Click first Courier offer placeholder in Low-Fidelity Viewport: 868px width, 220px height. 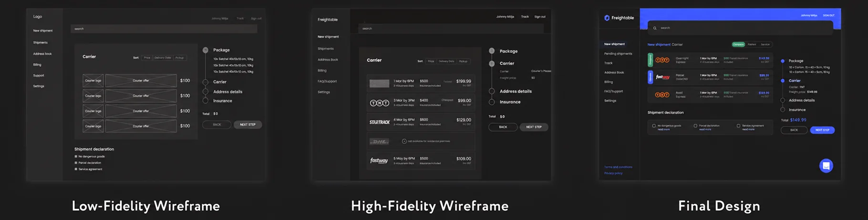pos(141,80)
